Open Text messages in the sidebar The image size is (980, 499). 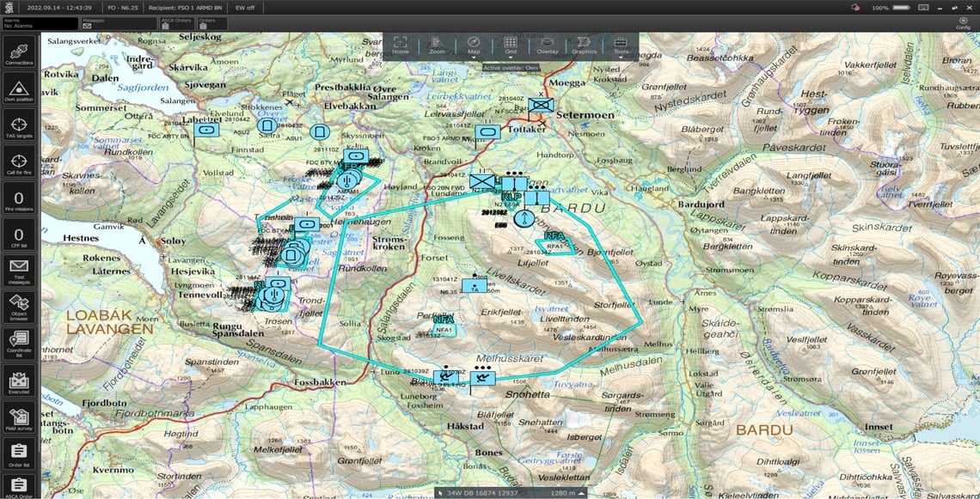(x=19, y=271)
